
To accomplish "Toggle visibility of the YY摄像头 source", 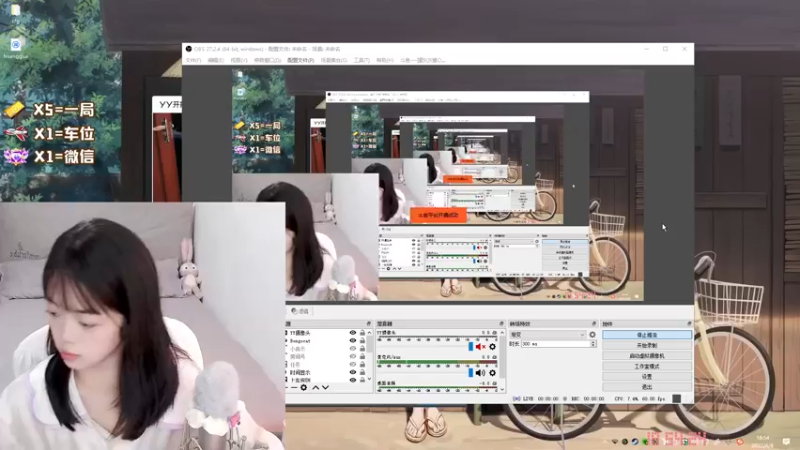I will click(353, 333).
